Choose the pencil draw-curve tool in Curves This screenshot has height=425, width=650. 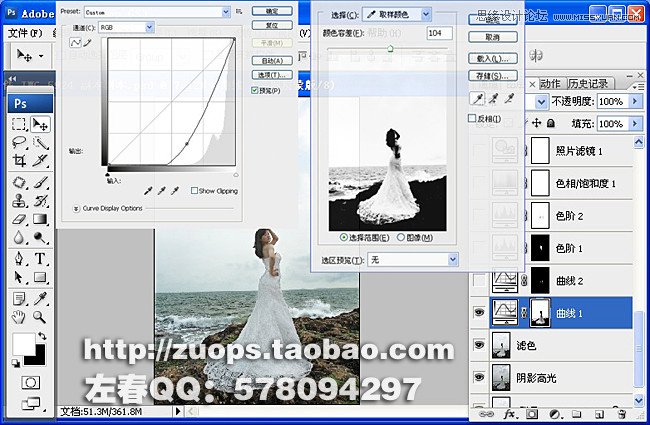(87, 42)
